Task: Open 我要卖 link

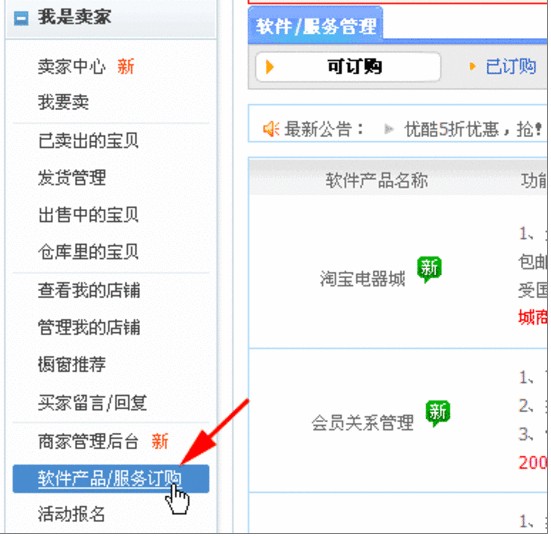Action: (x=63, y=102)
